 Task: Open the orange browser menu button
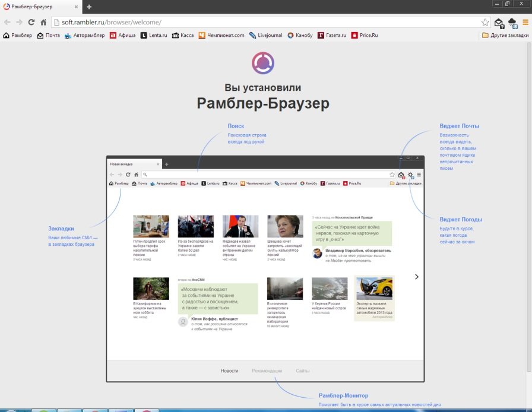click(x=525, y=22)
